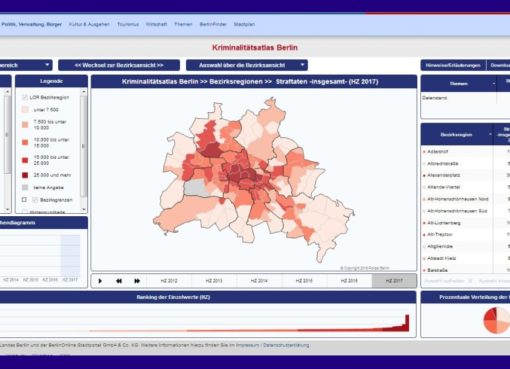Expand the Themen column header dropdown
Image resolution: width=510 pixels, height=369 pixels.
[494, 84]
